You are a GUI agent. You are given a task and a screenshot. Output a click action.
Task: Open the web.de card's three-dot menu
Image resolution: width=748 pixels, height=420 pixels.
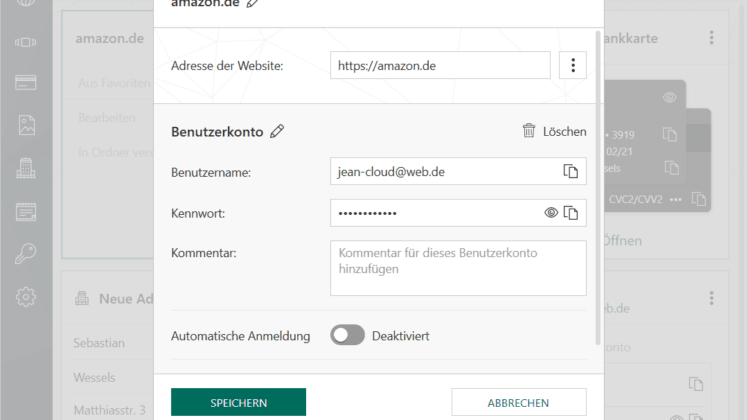pos(711,298)
